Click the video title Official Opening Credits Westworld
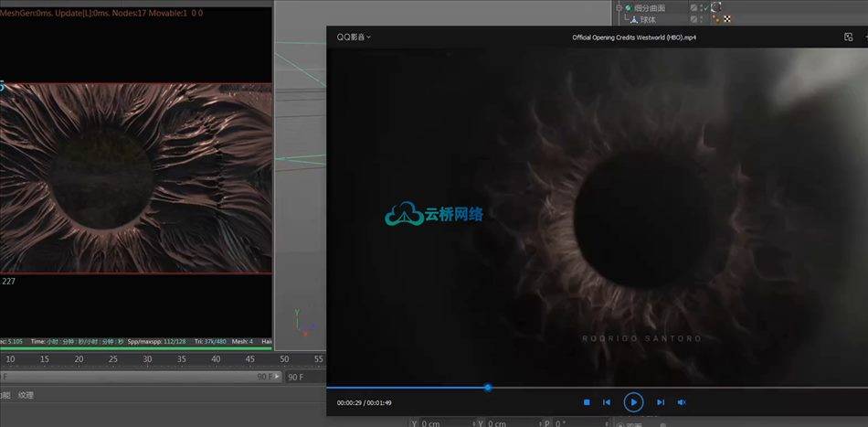Screen dimensions: 868x427 coord(634,37)
